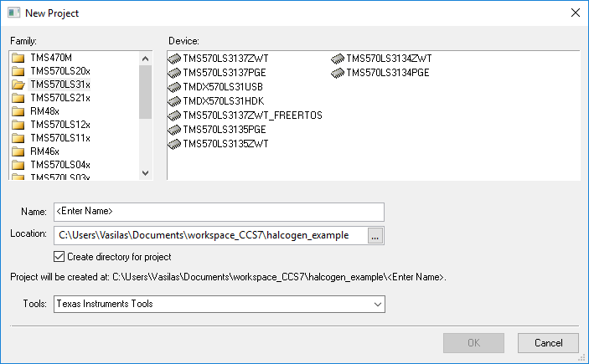Select the TMDX570LS31HDK chip icon
This screenshot has width=589, height=364.
pos(174,101)
